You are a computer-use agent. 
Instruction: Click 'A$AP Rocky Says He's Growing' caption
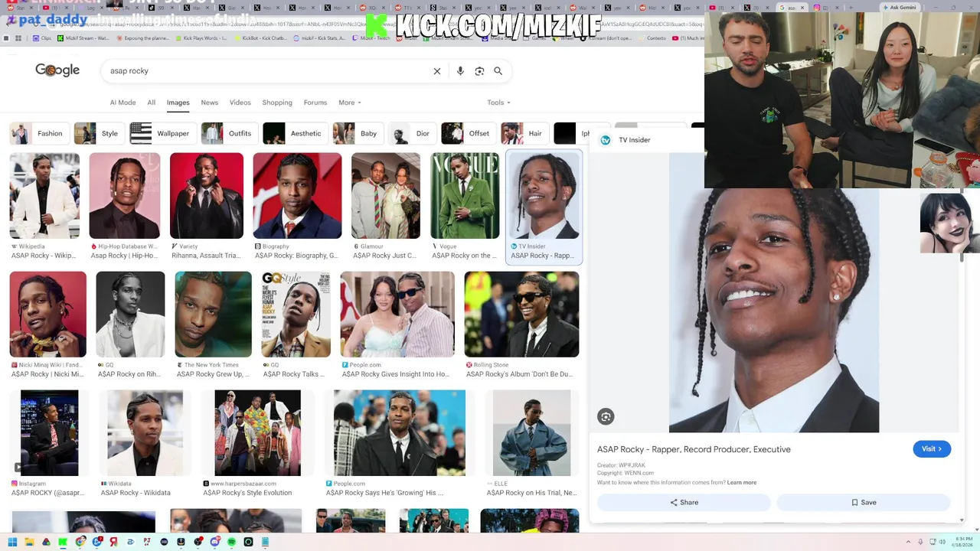384,493
